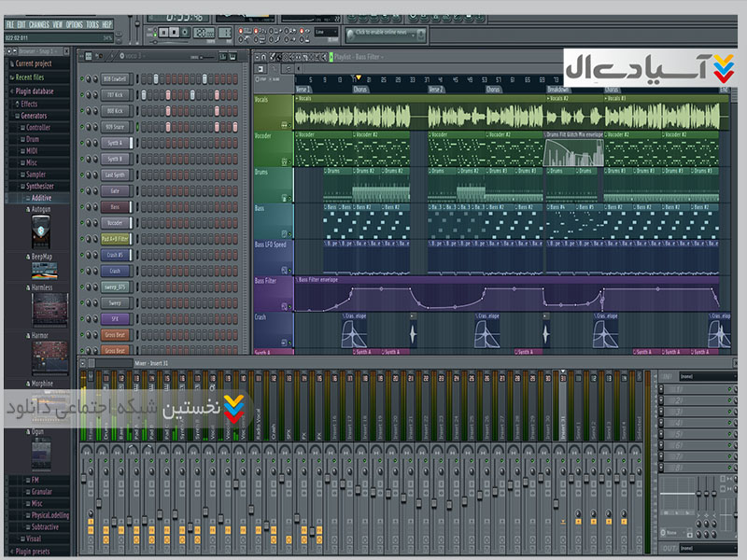Click the Pad A+B Filter channel button
The height and width of the screenshot is (560, 747).
click(x=115, y=239)
